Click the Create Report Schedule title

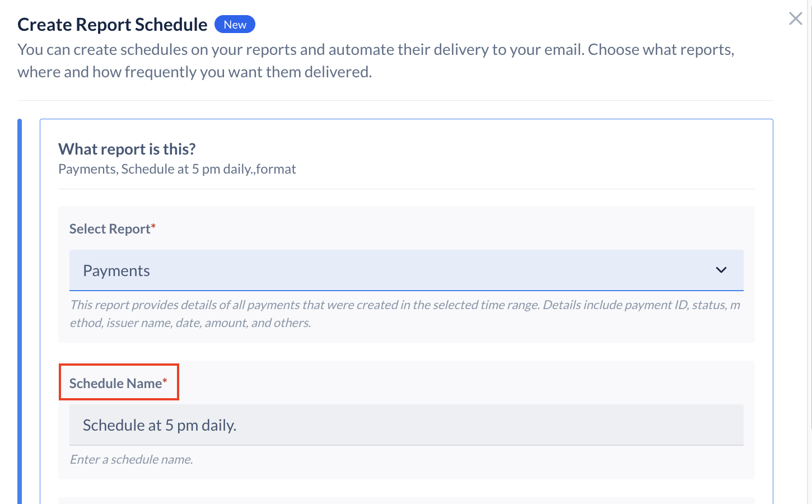point(111,24)
